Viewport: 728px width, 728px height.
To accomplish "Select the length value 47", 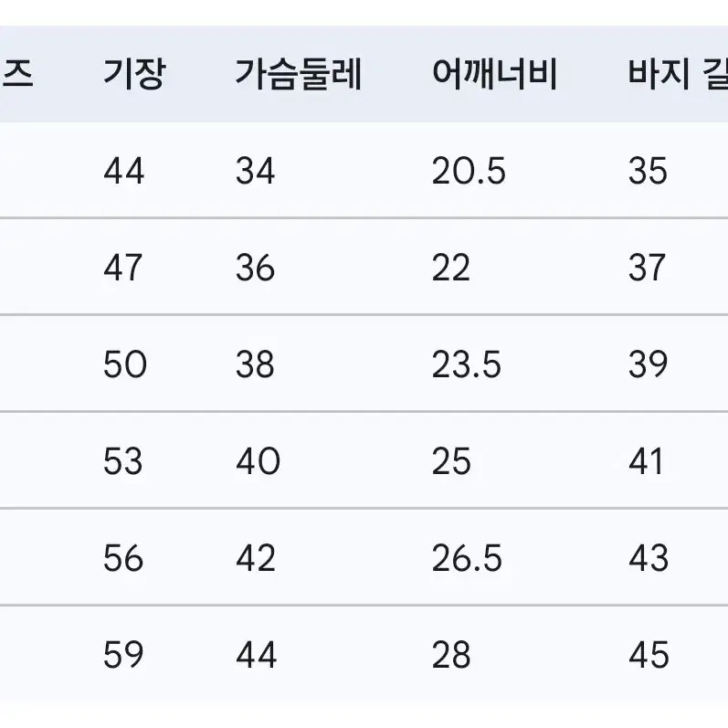I will (x=123, y=268).
